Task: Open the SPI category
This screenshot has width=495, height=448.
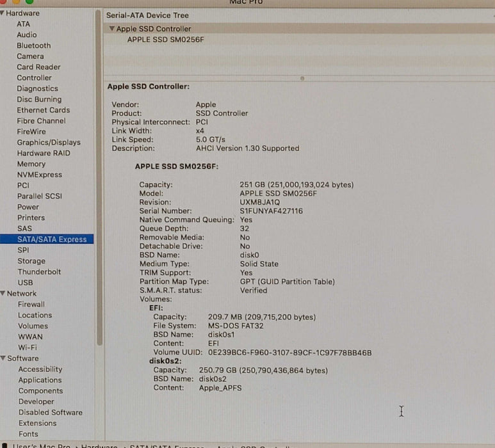Action: (x=23, y=250)
